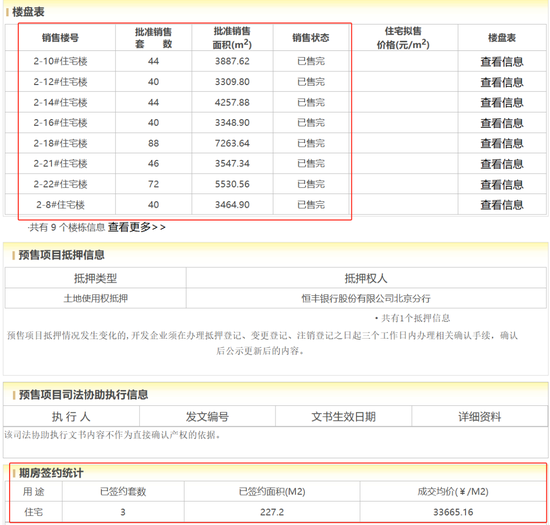Screen dimensions: 550x525
Task: Click the 批准销售面积(m²) column header
Action: (232, 38)
